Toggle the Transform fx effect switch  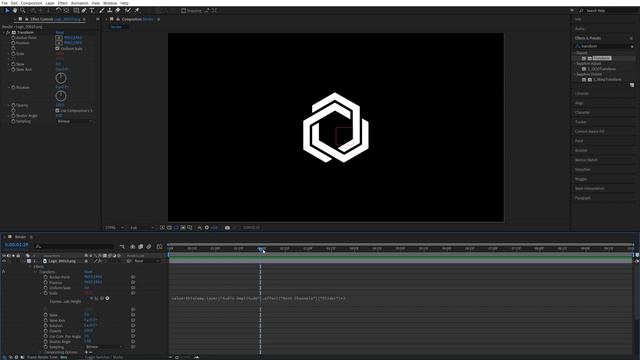coord(8,32)
